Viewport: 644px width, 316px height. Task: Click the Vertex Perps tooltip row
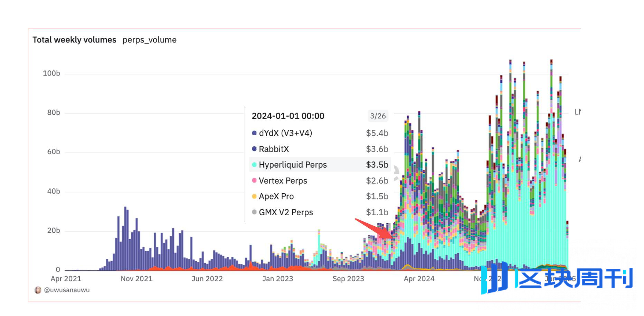click(320, 181)
